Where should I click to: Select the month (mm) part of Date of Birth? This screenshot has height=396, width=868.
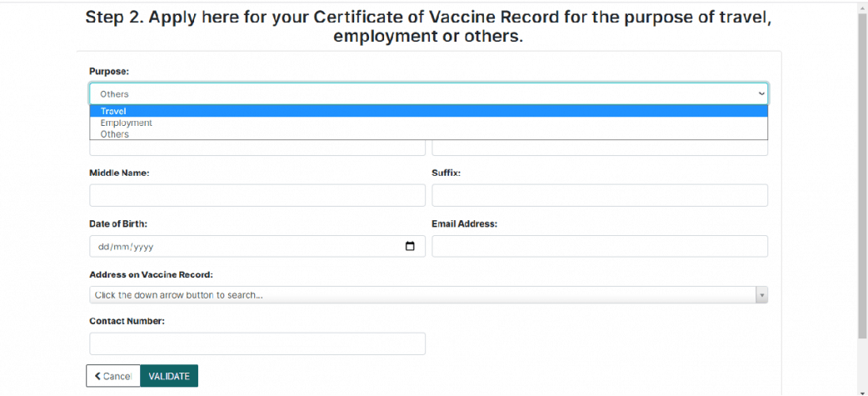[x=121, y=247]
